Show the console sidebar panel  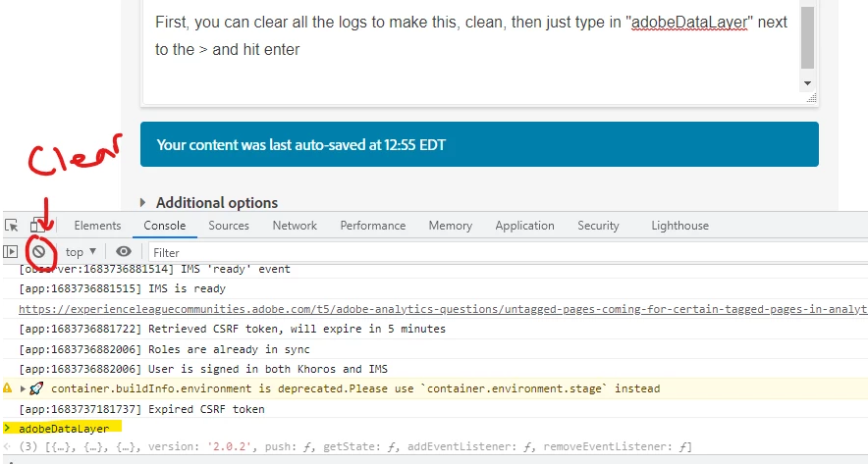point(11,252)
